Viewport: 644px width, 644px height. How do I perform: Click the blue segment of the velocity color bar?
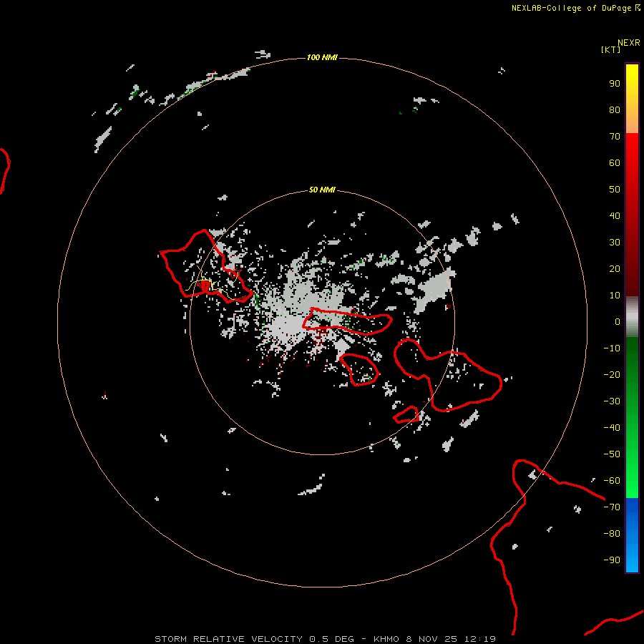[x=632, y=535]
